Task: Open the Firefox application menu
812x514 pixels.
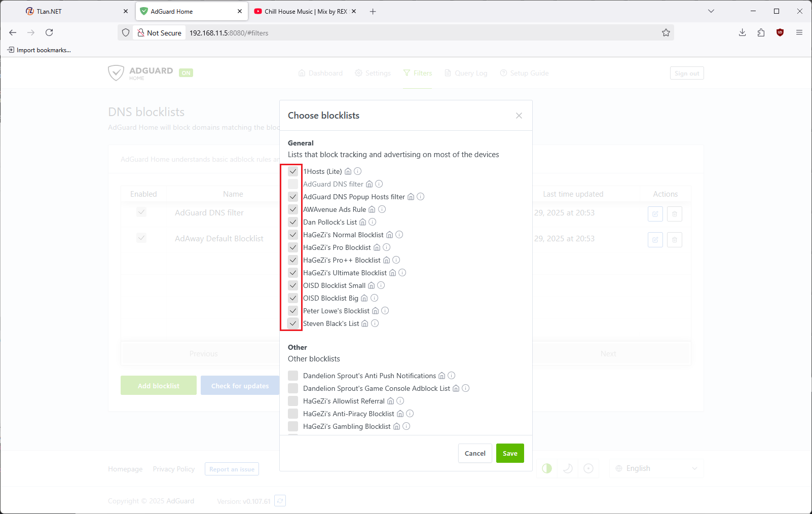Action: [x=799, y=32]
